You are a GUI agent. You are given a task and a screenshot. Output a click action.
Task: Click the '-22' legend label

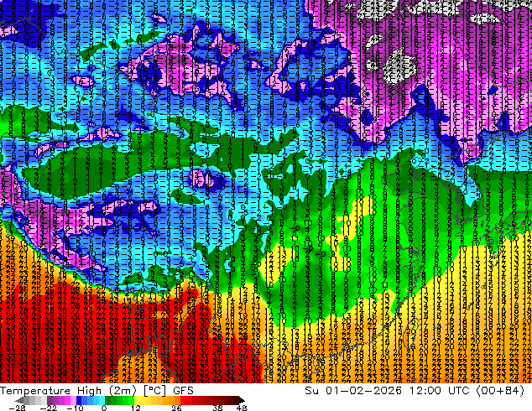[x=48, y=408]
